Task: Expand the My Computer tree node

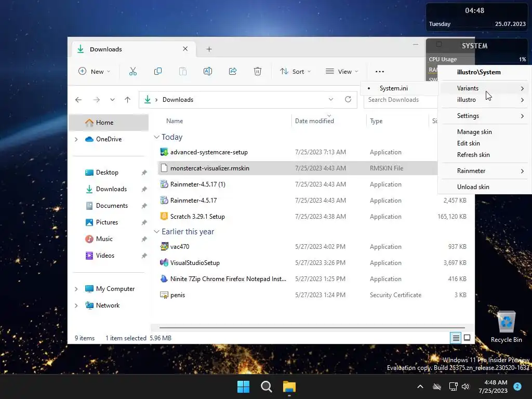Action: [x=76, y=289]
